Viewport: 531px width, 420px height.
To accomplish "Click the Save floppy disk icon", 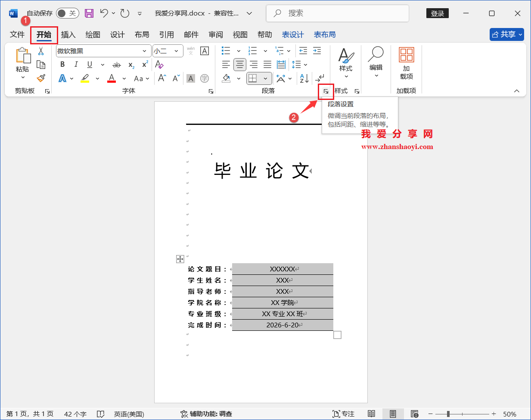I will [89, 13].
